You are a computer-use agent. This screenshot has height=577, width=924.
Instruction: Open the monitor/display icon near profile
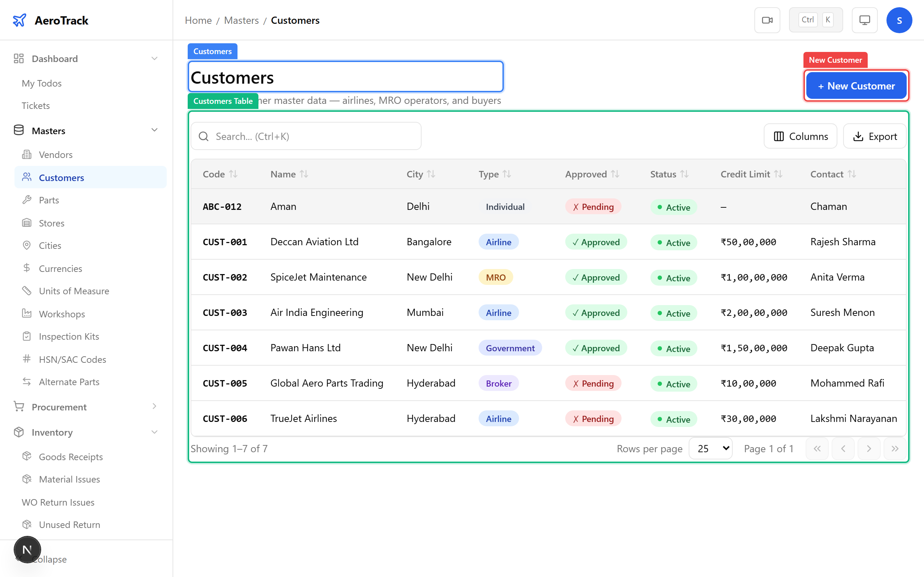[x=864, y=20]
